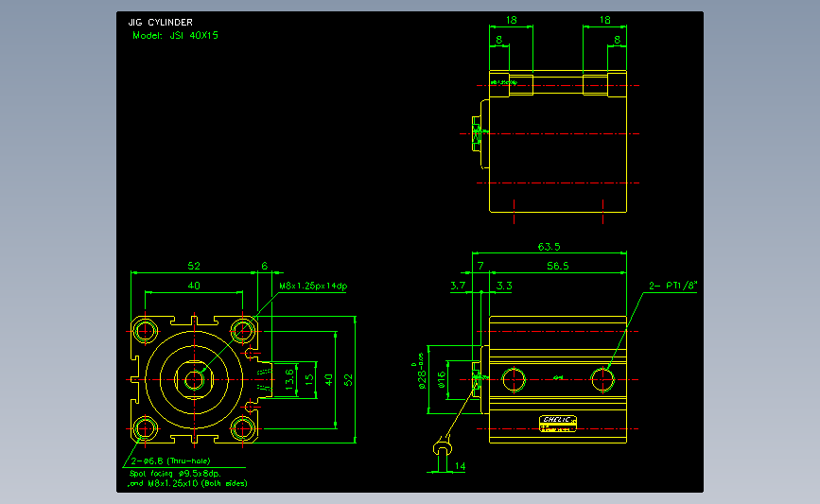Select the "Model: JSI 40X15" label
Viewport: 820px width, 504px height.
point(175,36)
